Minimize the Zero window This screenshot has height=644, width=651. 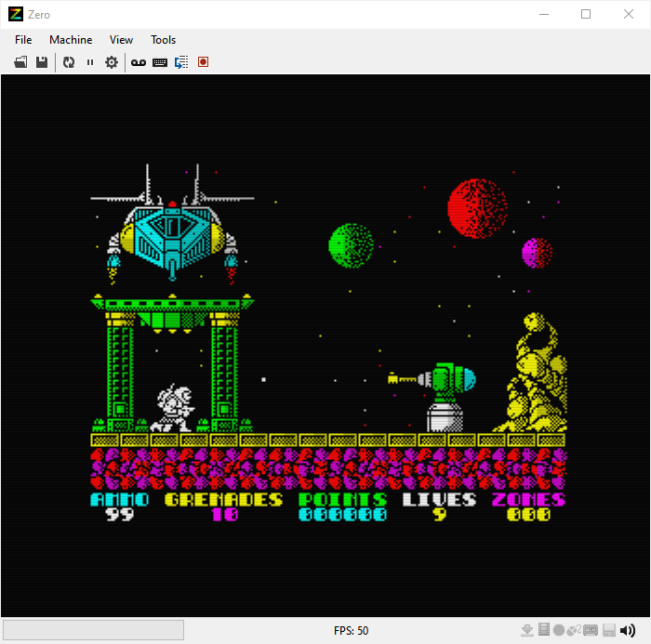(544, 14)
